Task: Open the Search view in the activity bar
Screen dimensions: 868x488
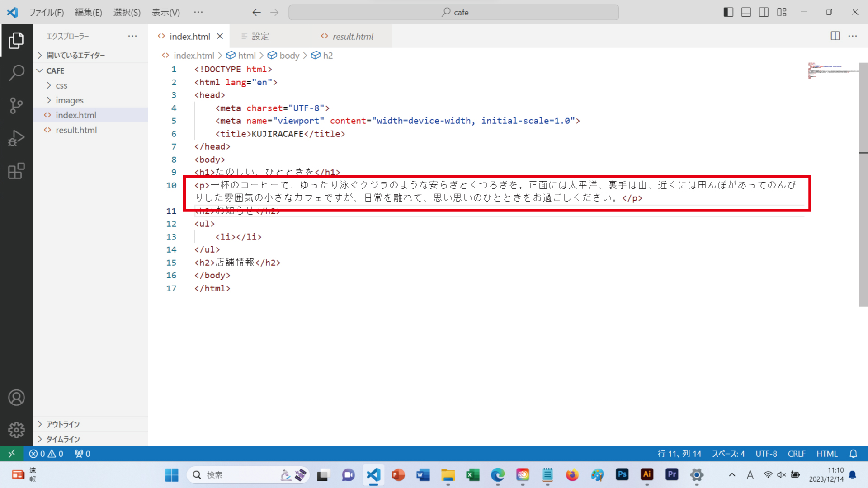Action: click(17, 72)
